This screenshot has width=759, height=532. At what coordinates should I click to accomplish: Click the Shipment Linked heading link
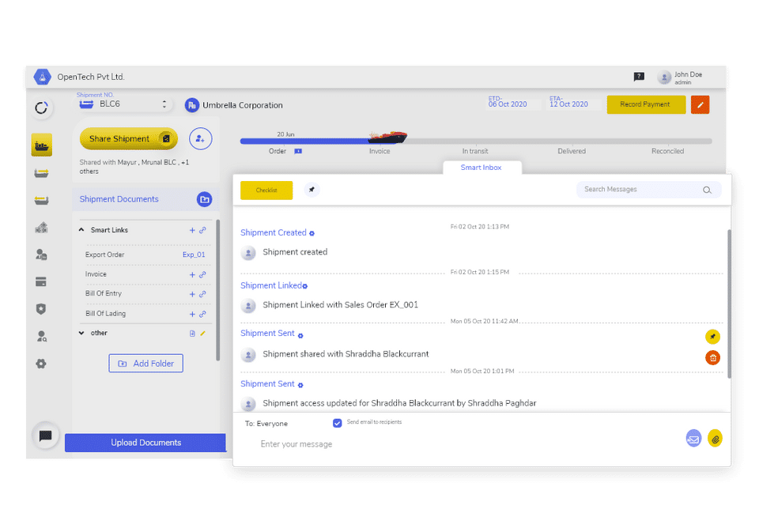(271, 285)
